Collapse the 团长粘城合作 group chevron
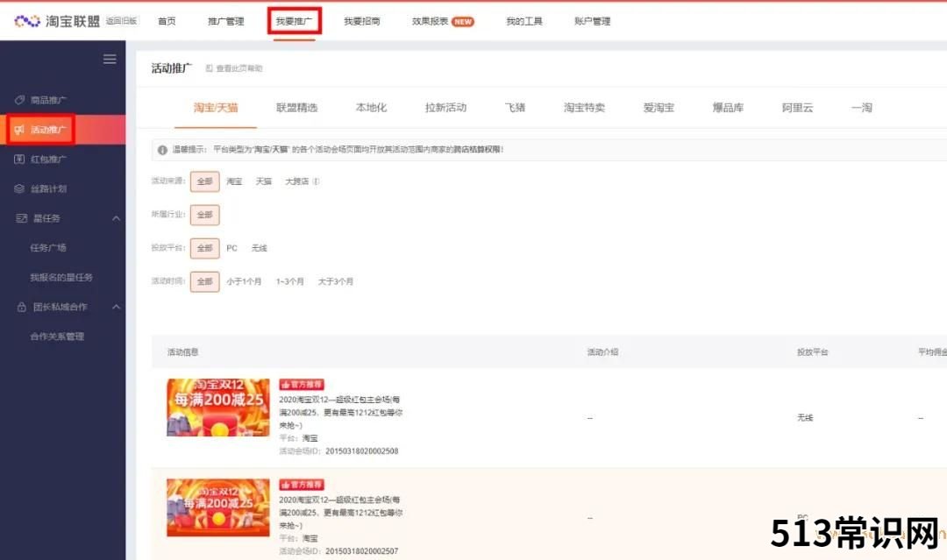Viewport: 947px width, 560px height. click(117, 307)
